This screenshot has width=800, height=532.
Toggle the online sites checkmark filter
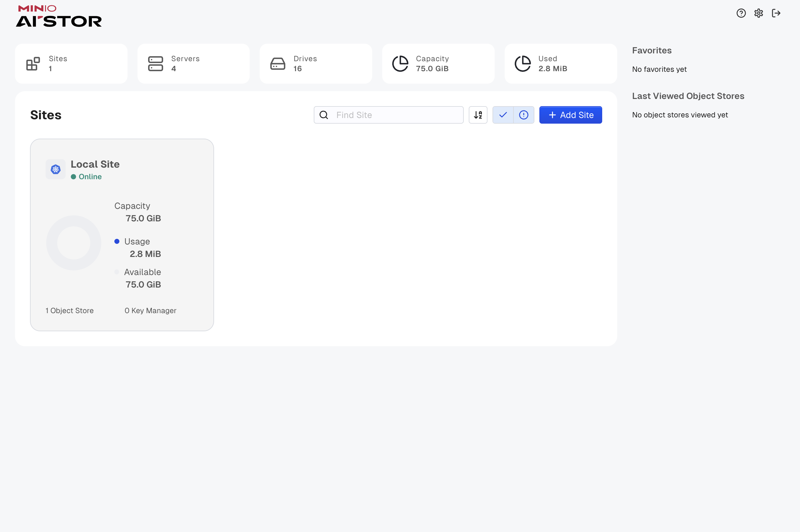pyautogui.click(x=503, y=115)
